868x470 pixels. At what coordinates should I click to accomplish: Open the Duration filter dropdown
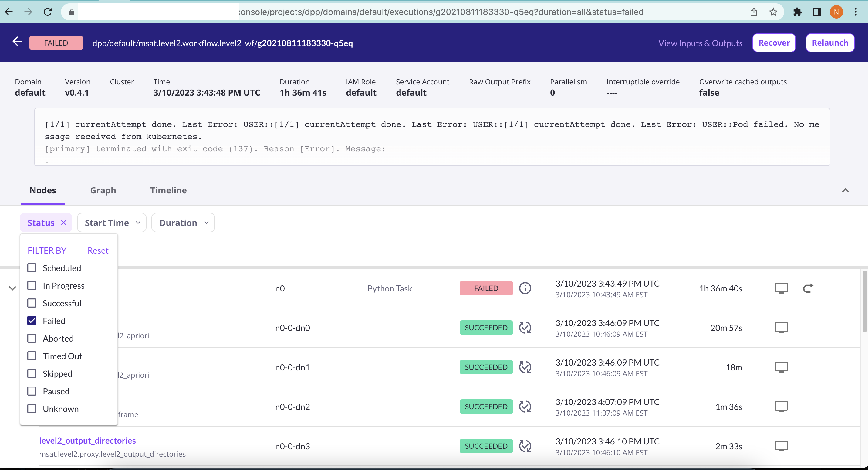point(183,223)
